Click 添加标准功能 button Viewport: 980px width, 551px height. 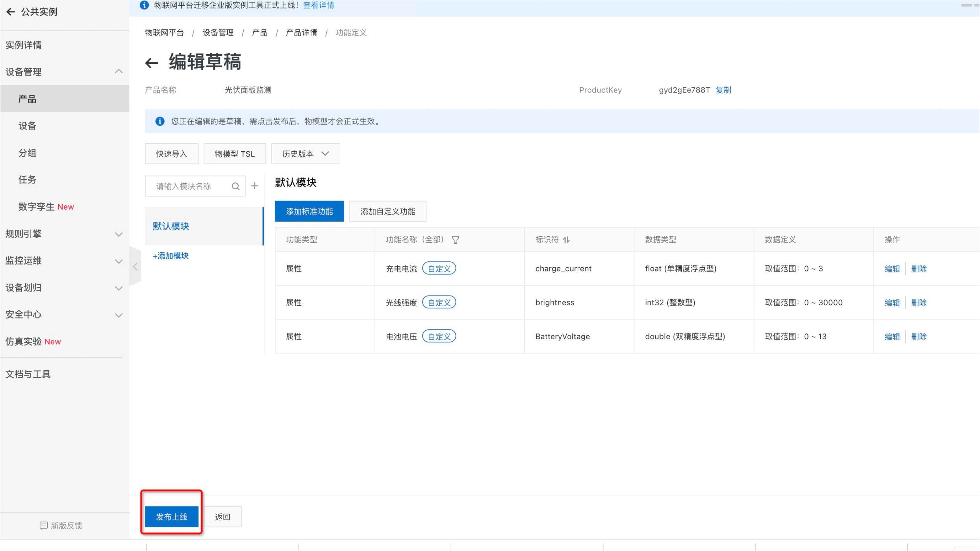(309, 211)
